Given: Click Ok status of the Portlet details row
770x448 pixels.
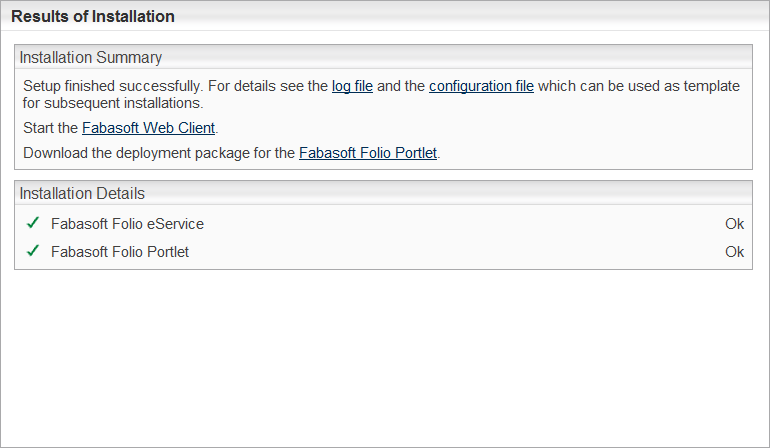Looking at the screenshot, I should tap(734, 252).
